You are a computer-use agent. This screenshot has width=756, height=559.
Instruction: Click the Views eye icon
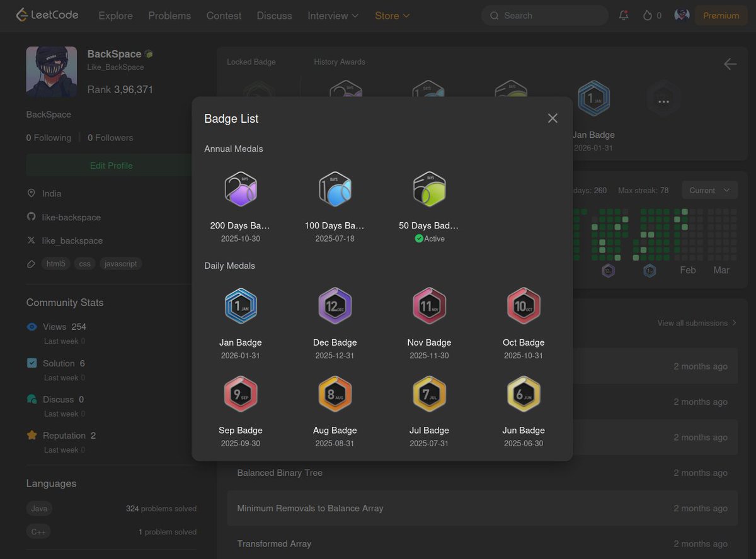31,327
